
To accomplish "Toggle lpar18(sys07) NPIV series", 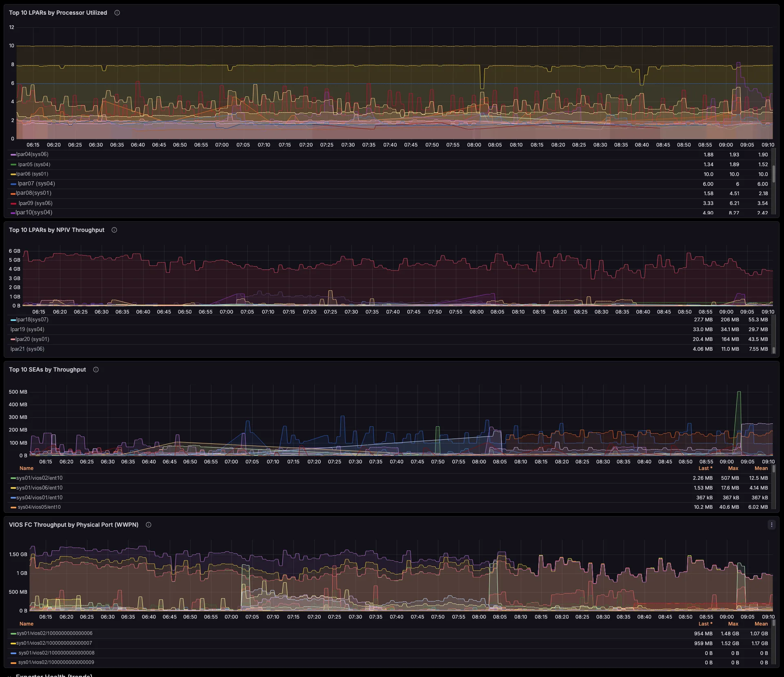I will [32, 320].
